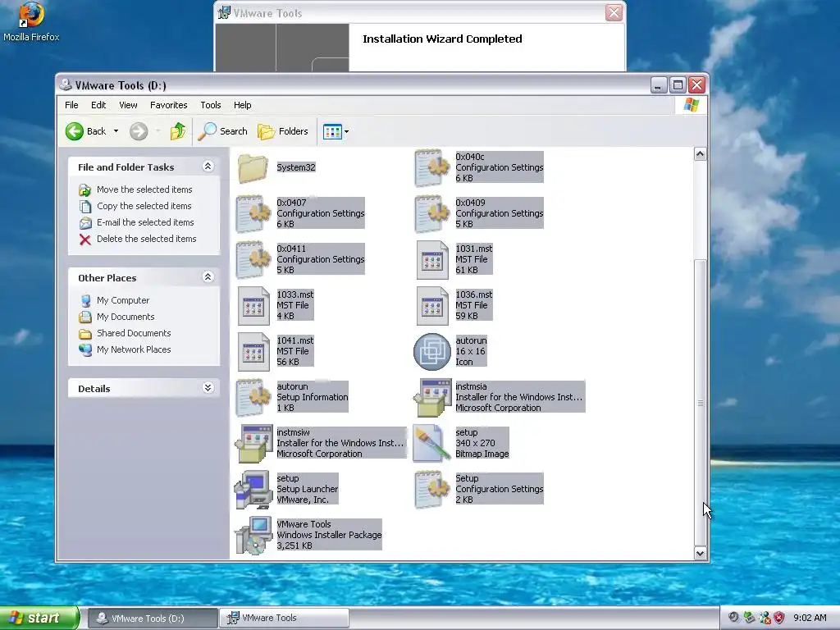This screenshot has height=630, width=840.
Task: Open the Search pane
Action: (x=223, y=131)
